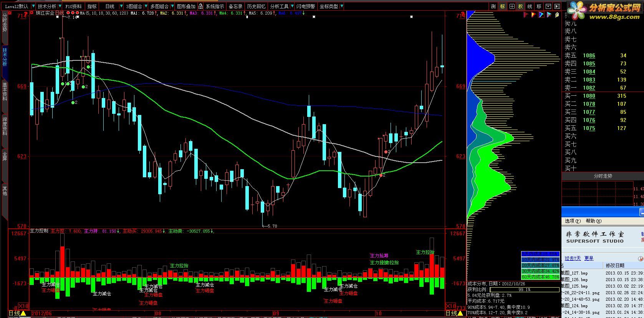This screenshot has height=318, width=644.
Task: Toggle the 权 ex-rights adjustment icon
Action: click(x=521, y=7)
